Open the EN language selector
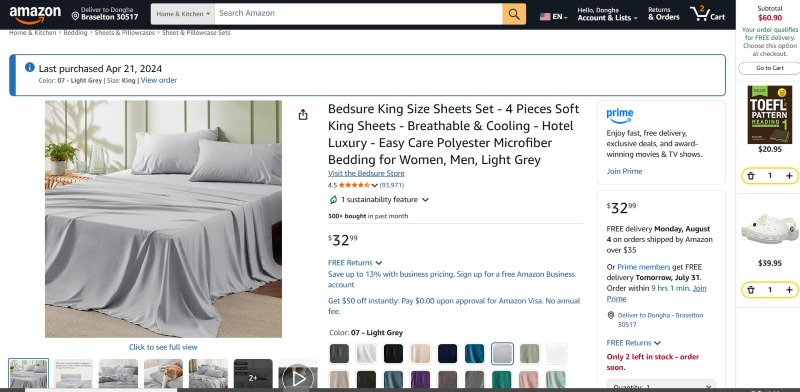The width and height of the screenshot is (800, 392). click(554, 16)
